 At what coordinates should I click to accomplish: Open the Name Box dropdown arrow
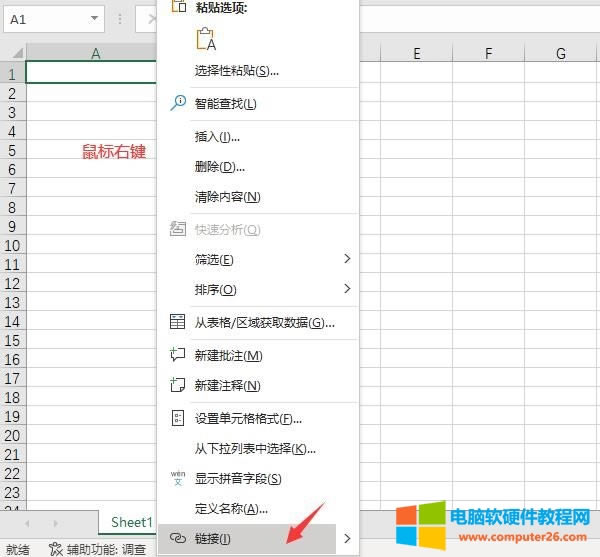[x=94, y=19]
